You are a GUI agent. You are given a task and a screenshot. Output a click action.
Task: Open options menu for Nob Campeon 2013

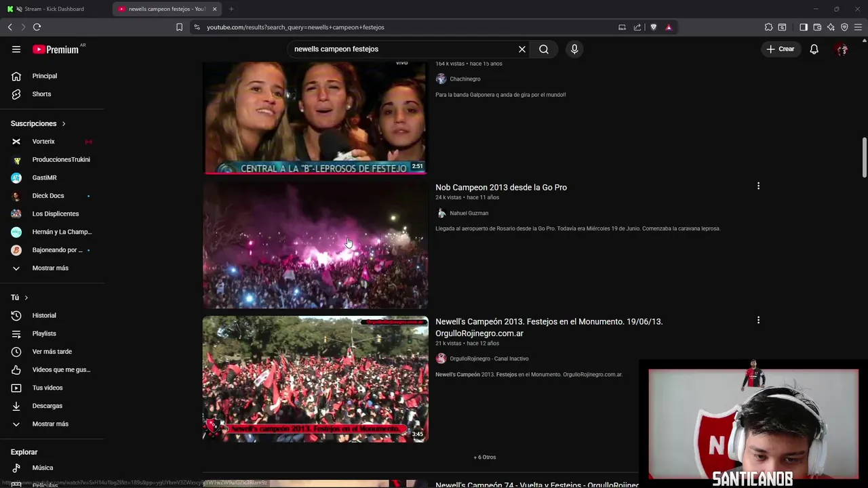tap(758, 186)
